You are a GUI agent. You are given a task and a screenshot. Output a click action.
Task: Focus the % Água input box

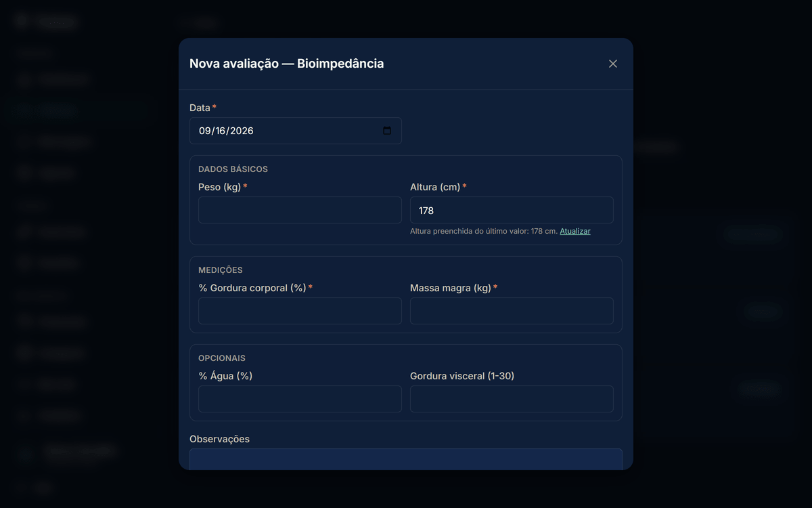[300, 399]
